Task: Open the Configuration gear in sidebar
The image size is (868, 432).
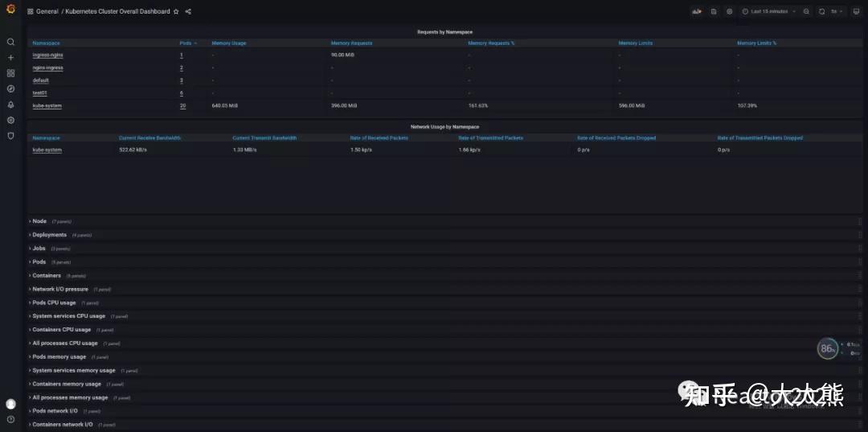Action: pyautogui.click(x=10, y=120)
